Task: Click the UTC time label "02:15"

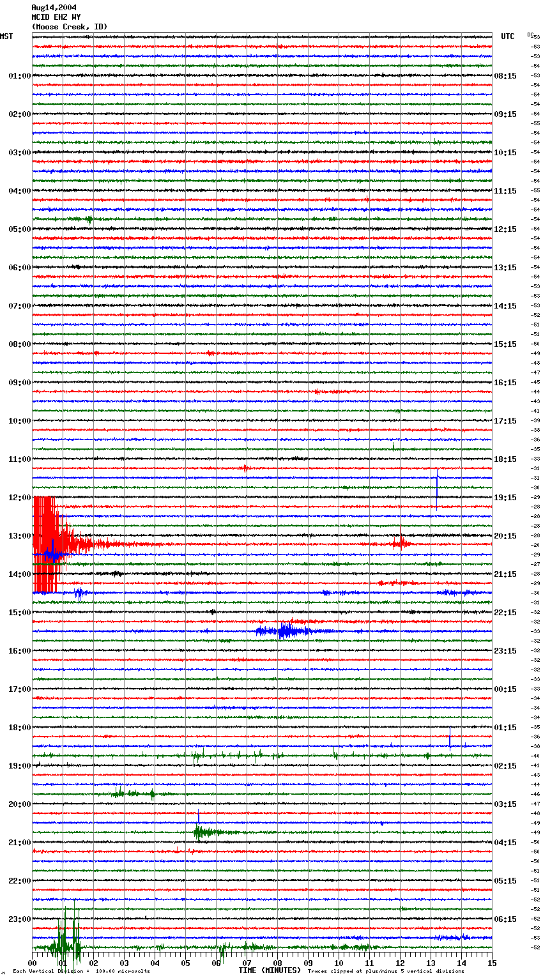Action: click(x=505, y=766)
